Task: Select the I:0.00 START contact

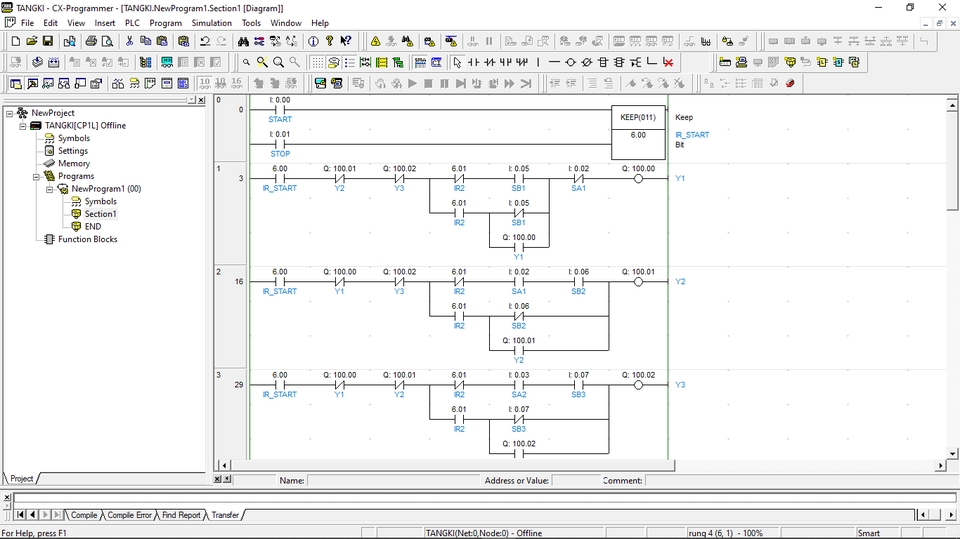Action: coord(280,110)
